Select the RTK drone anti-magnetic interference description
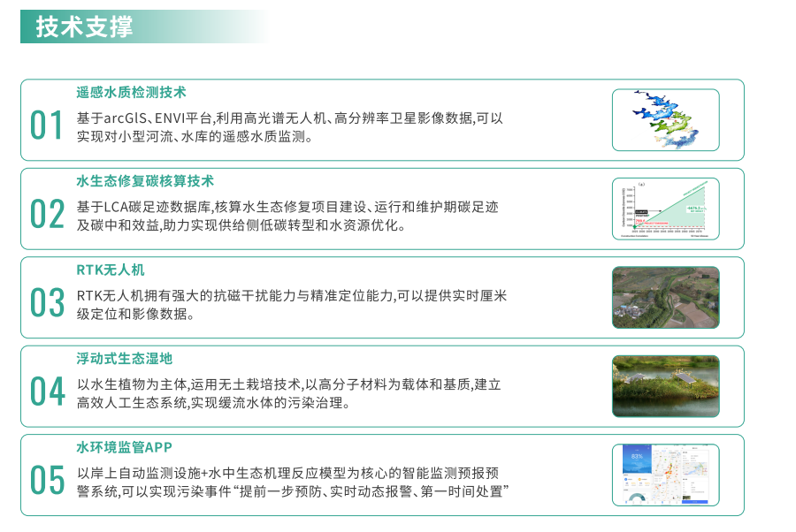Image resolution: width=796 pixels, height=532 pixels. pos(291,304)
